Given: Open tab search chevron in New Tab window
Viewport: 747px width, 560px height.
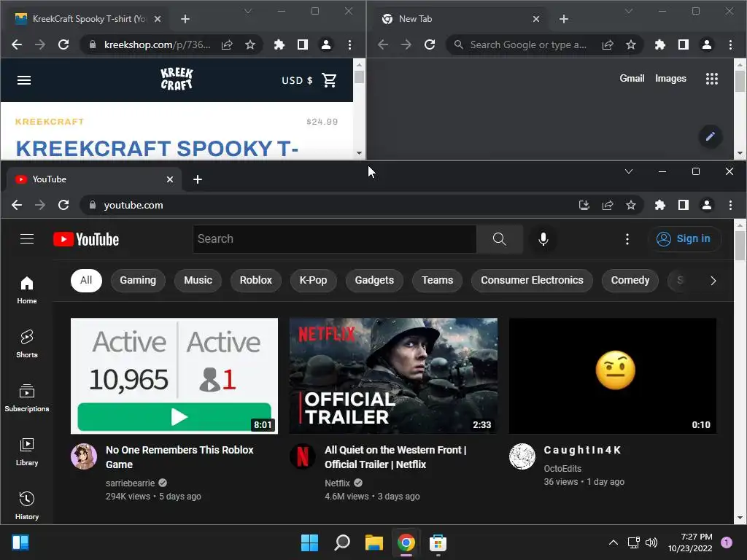Looking at the screenshot, I should click(x=629, y=11).
